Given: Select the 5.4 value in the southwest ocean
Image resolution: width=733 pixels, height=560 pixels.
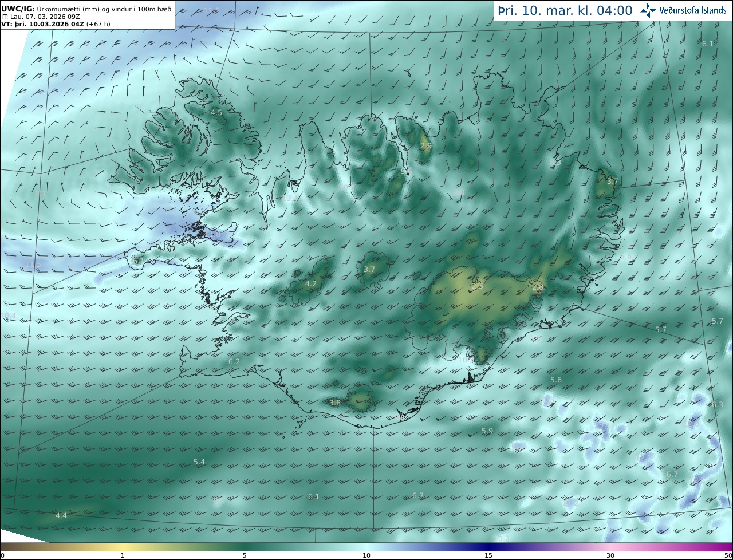Looking at the screenshot, I should 199,461.
